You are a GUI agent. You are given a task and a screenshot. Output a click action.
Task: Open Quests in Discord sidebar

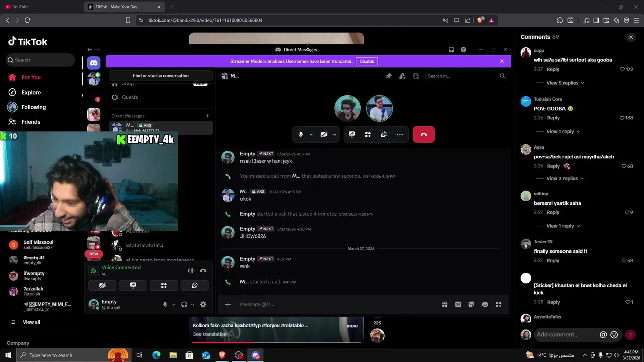click(130, 97)
